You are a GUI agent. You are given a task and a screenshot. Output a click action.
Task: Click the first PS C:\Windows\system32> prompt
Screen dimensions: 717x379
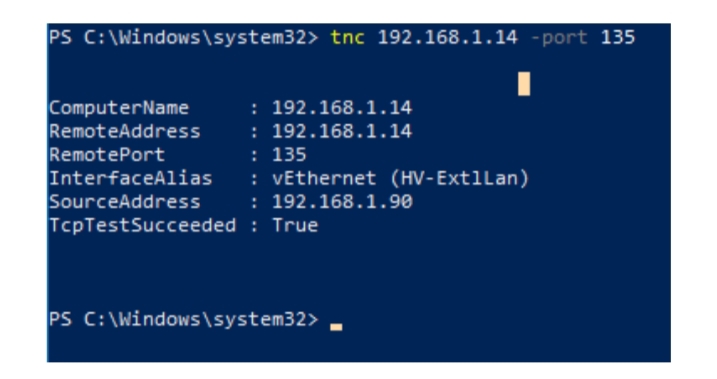[x=183, y=37]
